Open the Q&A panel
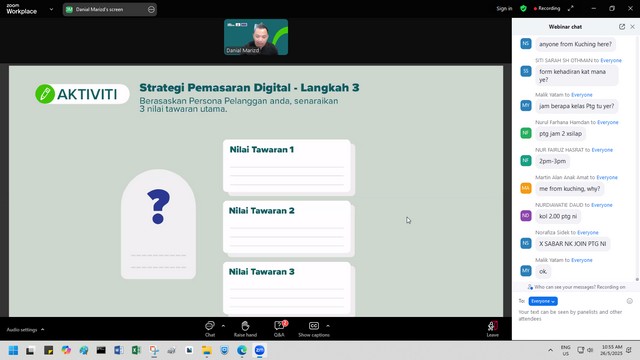 [x=279, y=328]
